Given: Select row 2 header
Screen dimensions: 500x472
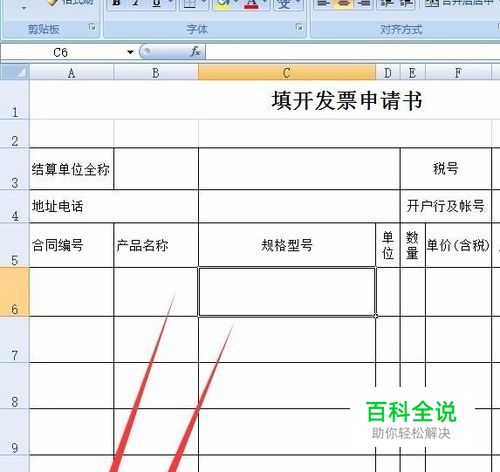Looking at the screenshot, I should tap(15, 134).
